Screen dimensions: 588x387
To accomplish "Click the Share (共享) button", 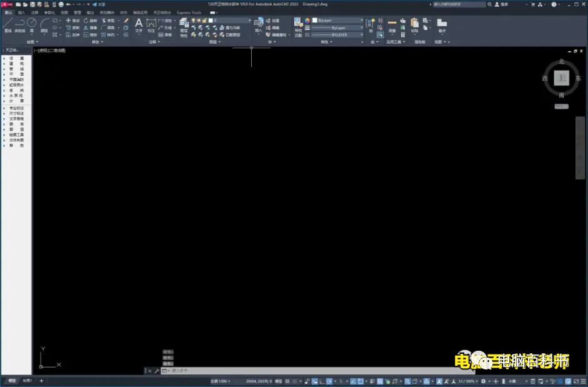I will 99,4.
